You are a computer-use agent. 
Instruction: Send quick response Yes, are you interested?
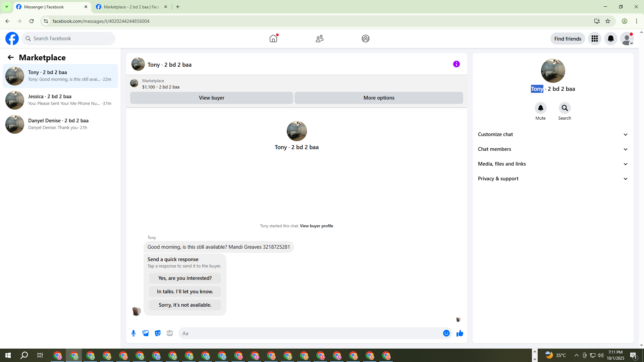tap(185, 278)
